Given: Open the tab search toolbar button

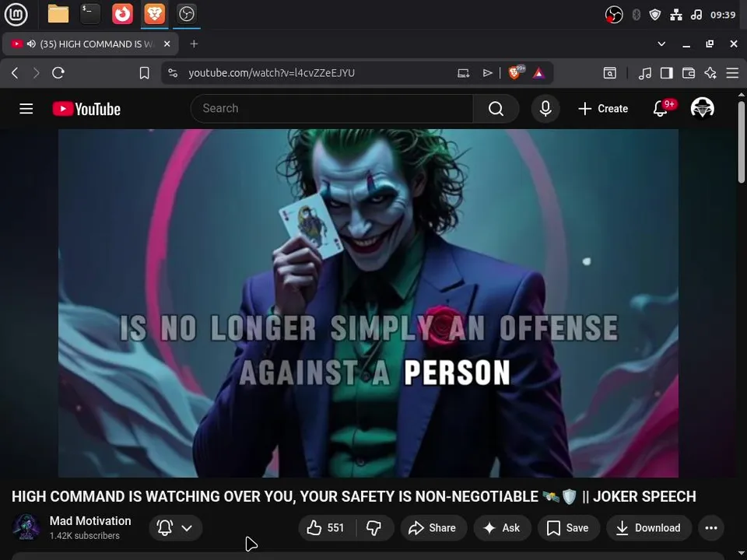Looking at the screenshot, I should coord(610,73).
